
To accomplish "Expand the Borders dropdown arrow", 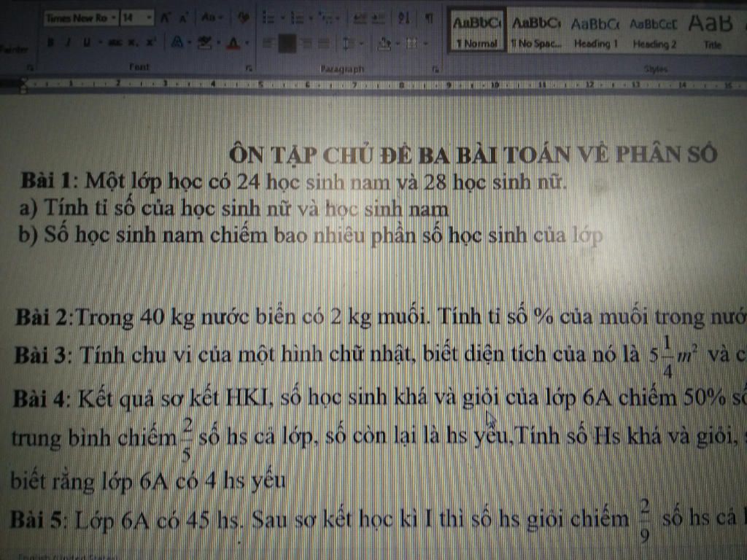I will coord(425,44).
